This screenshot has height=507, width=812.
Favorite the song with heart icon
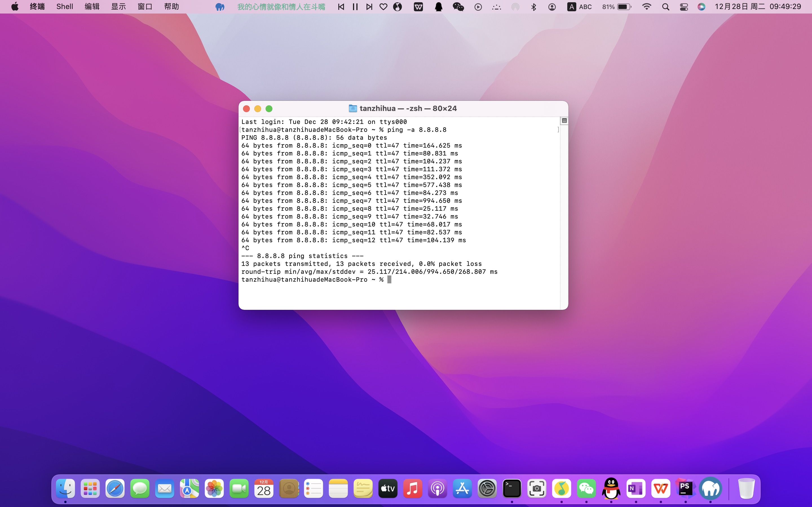tap(383, 7)
